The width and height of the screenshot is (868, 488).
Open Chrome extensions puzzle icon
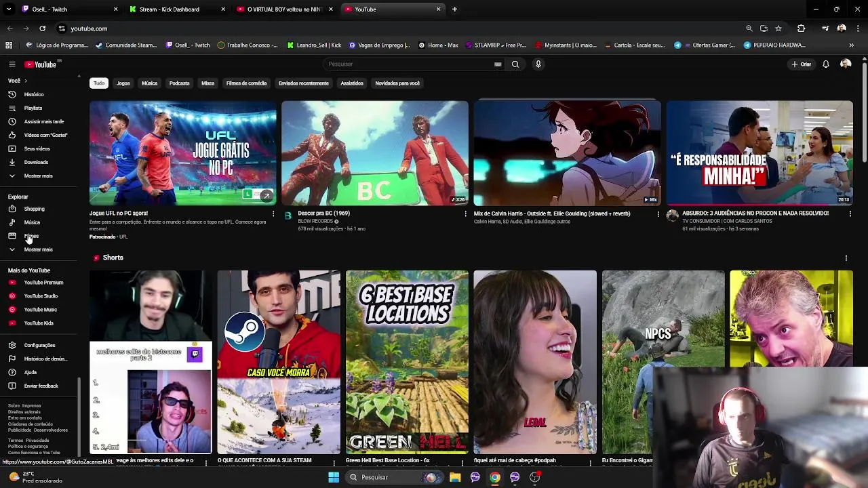click(802, 28)
